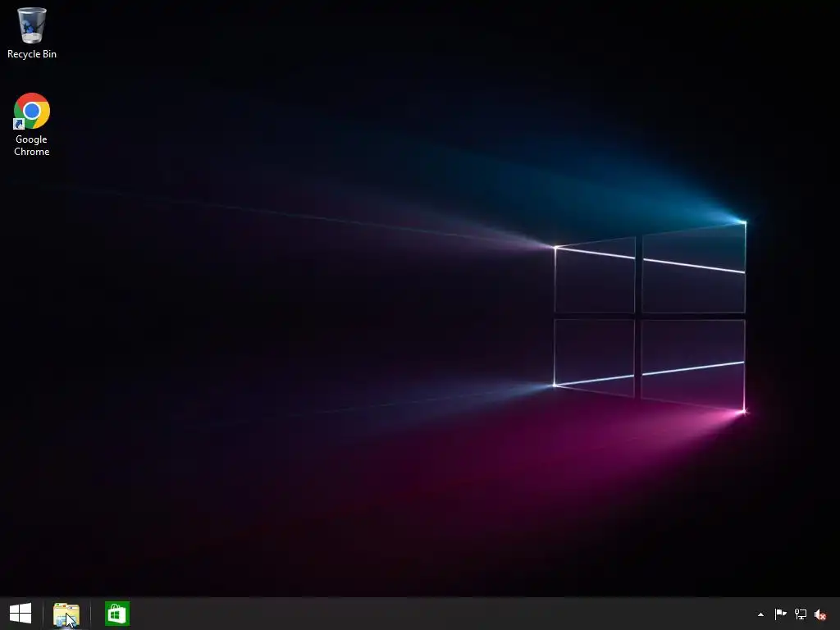Open Action Center flag icon

[781, 614]
